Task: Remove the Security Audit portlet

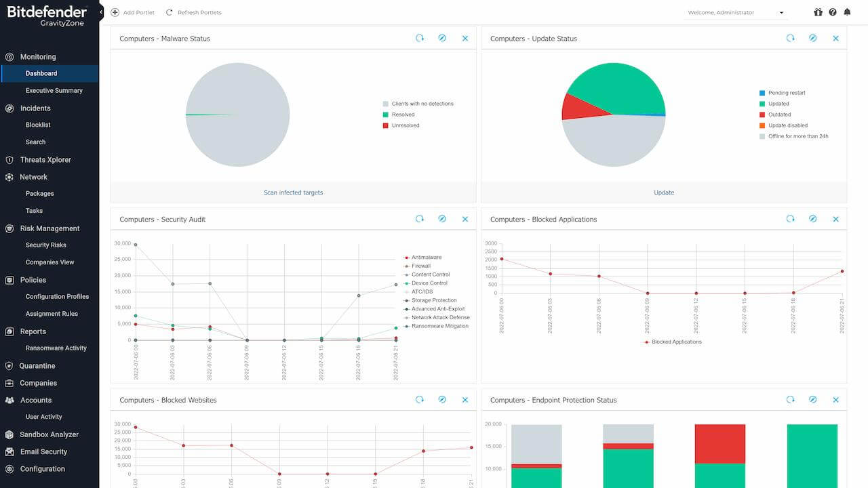Action: coord(465,219)
